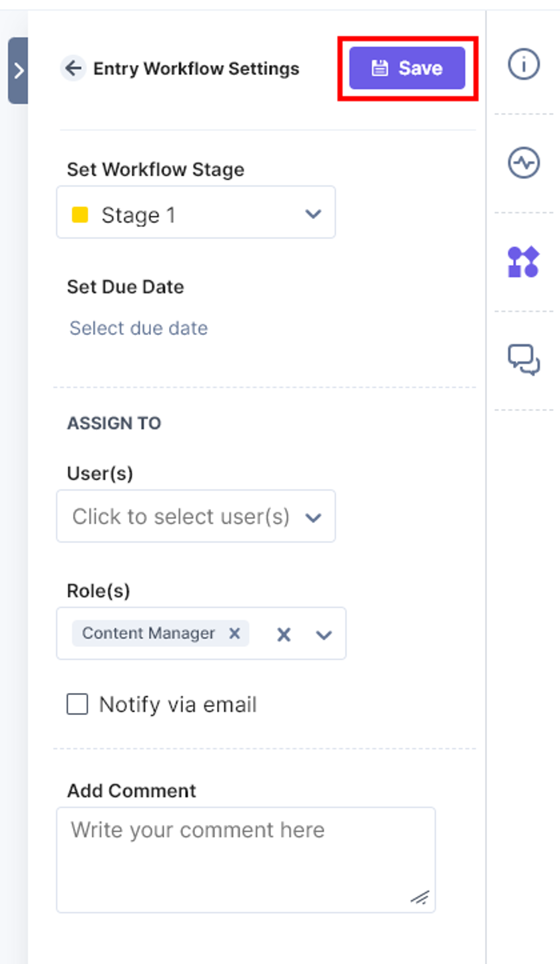Click the Entry Workflow Settings title
The width and height of the screenshot is (560, 964).
[196, 69]
